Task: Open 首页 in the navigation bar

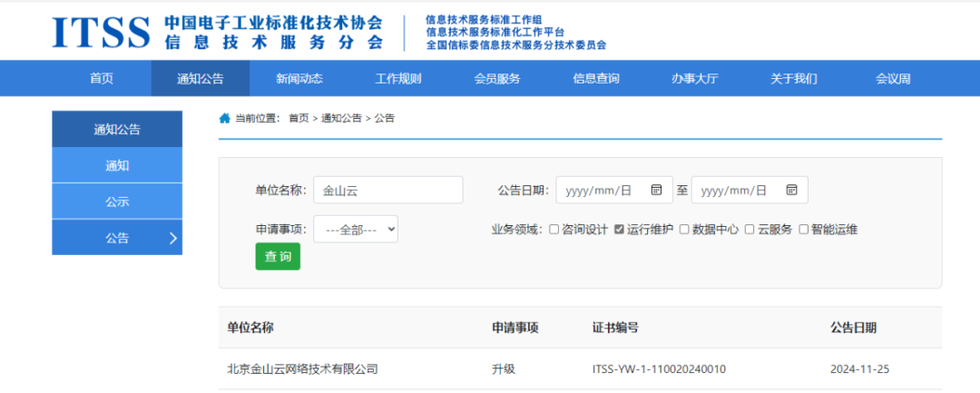Action: point(102,79)
